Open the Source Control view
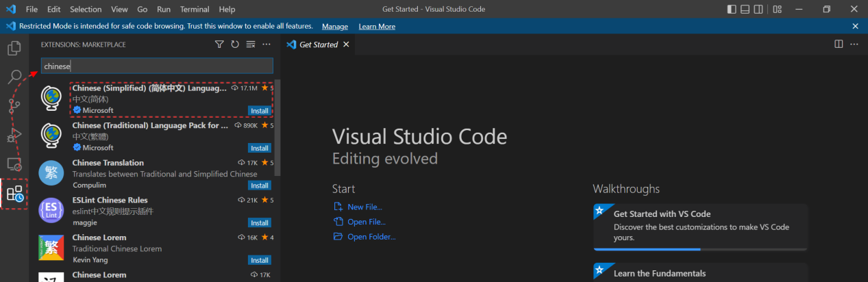The height and width of the screenshot is (282, 868). point(14,106)
